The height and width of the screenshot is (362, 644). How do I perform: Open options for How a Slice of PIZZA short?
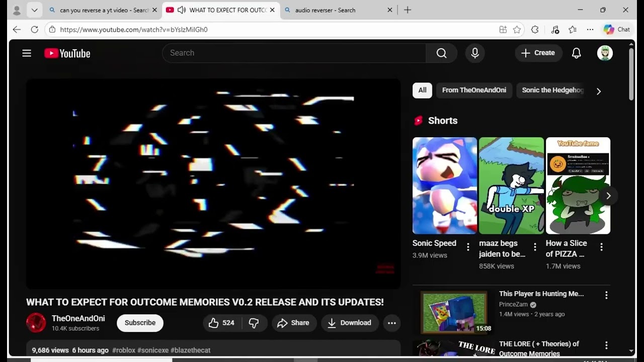(x=602, y=247)
